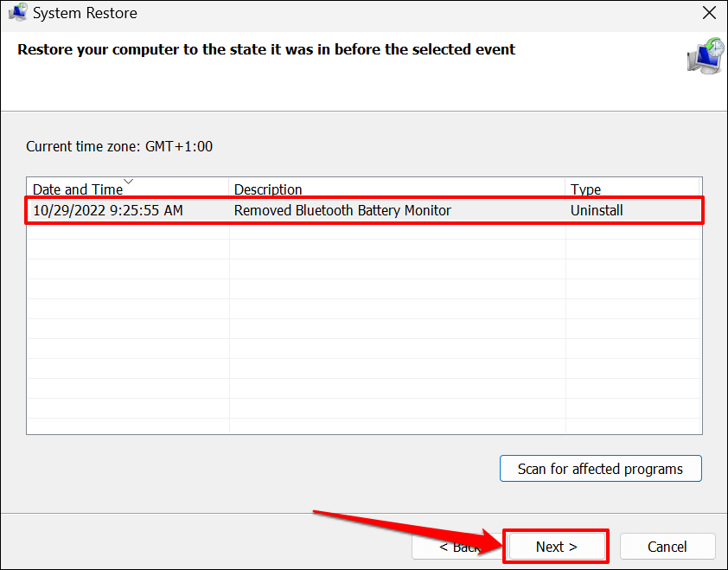
Task: Cancel the System Restore wizard
Action: tap(667, 547)
